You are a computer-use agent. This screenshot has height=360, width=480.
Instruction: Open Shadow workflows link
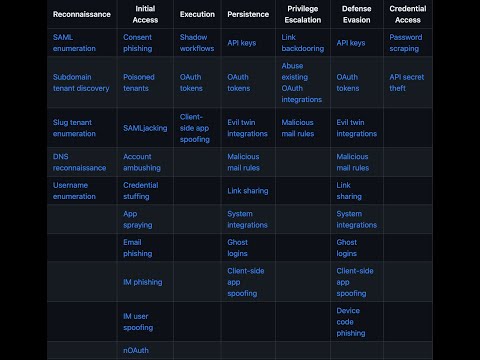(x=197, y=43)
